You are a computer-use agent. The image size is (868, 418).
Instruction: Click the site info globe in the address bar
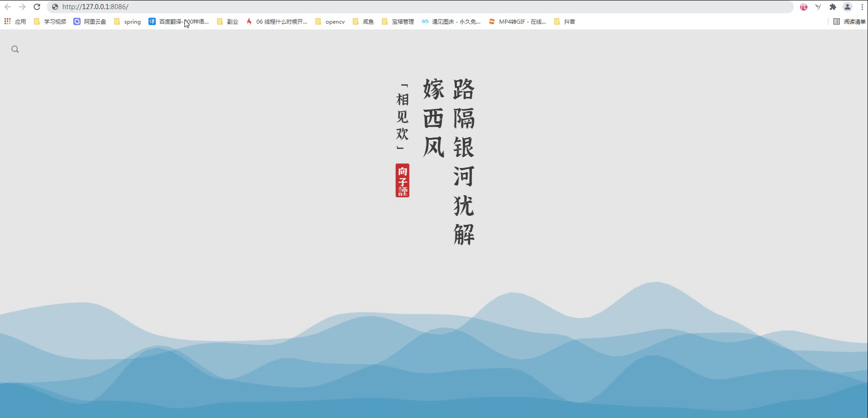[54, 7]
